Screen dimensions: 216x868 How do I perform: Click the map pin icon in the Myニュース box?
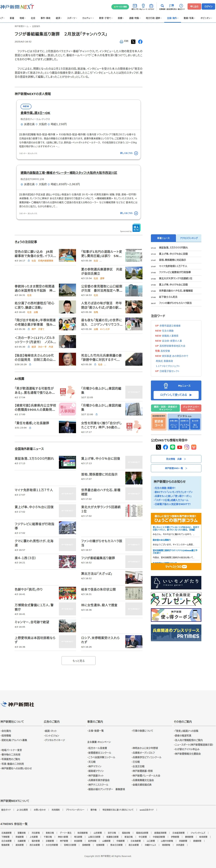[x=166, y=386]
